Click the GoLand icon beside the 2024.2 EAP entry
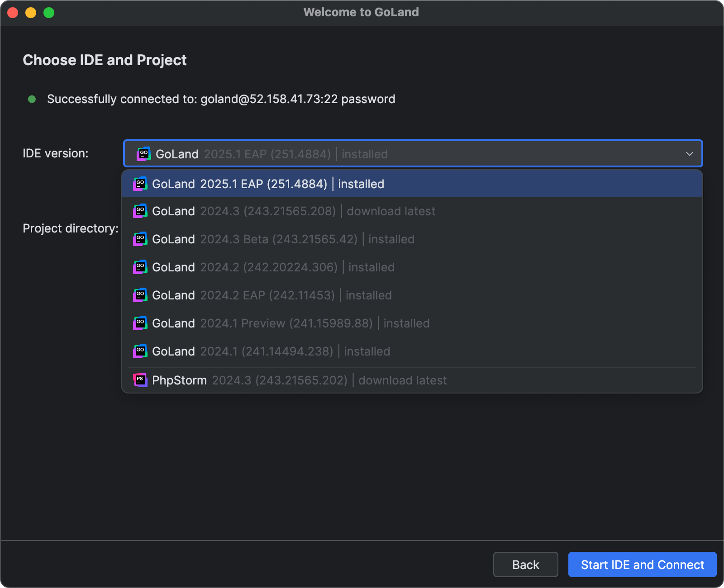 140,295
